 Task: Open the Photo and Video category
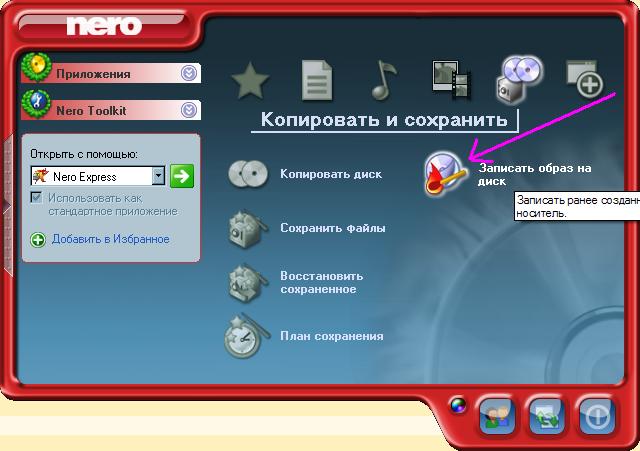(x=451, y=80)
